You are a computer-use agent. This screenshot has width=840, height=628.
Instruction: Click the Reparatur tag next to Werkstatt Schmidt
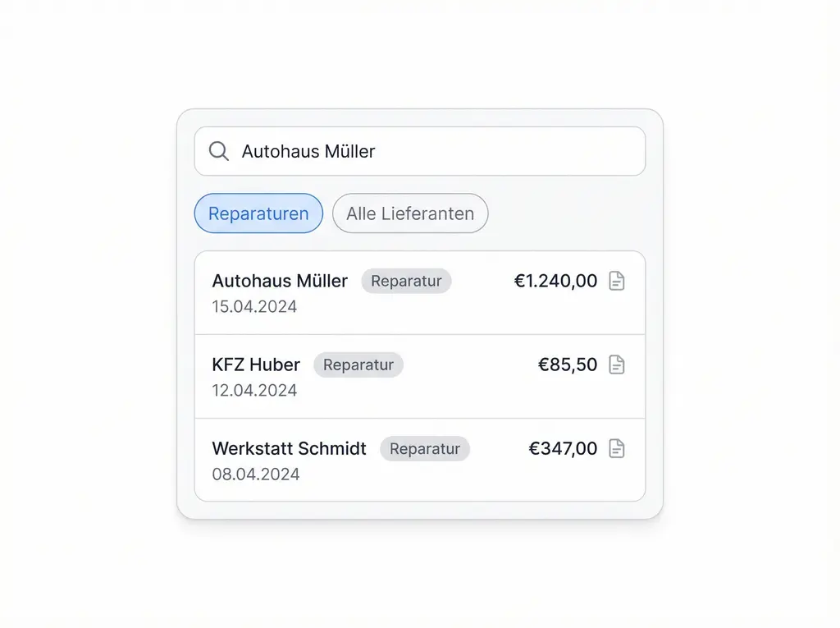tap(425, 448)
